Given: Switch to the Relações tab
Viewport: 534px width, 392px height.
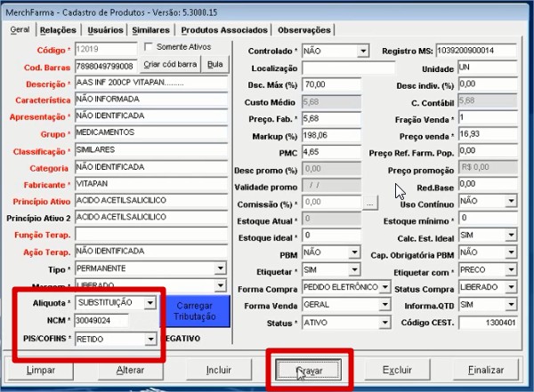Looking at the screenshot, I should 58,30.
